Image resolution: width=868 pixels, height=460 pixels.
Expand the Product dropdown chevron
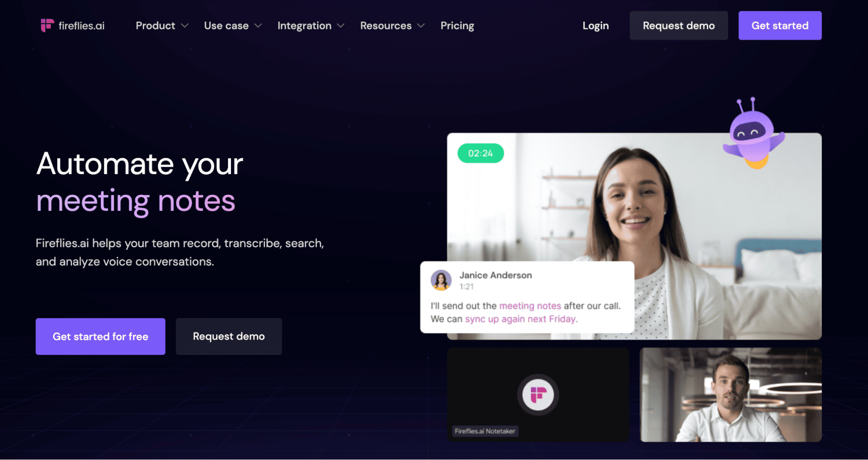click(185, 26)
